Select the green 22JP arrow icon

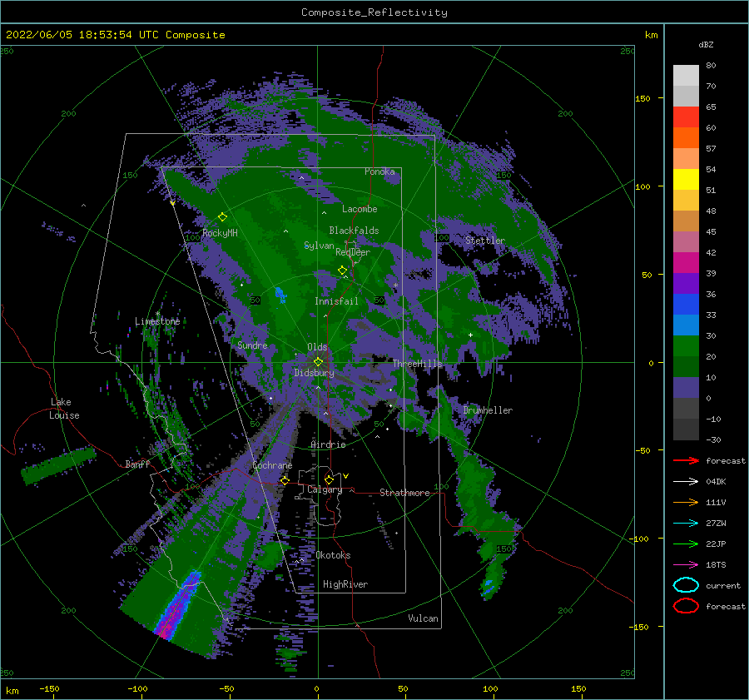(686, 544)
